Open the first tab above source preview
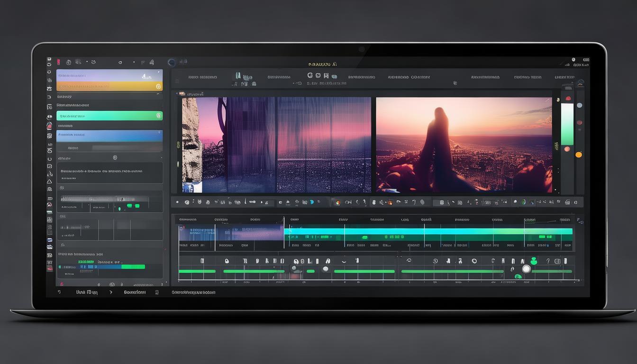Screen dimensions: 637x364 coord(202,77)
